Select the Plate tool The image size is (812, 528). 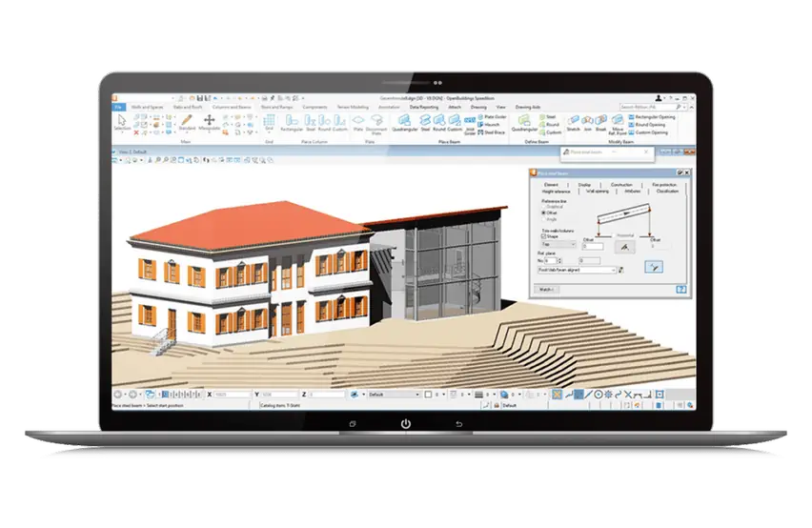358,123
